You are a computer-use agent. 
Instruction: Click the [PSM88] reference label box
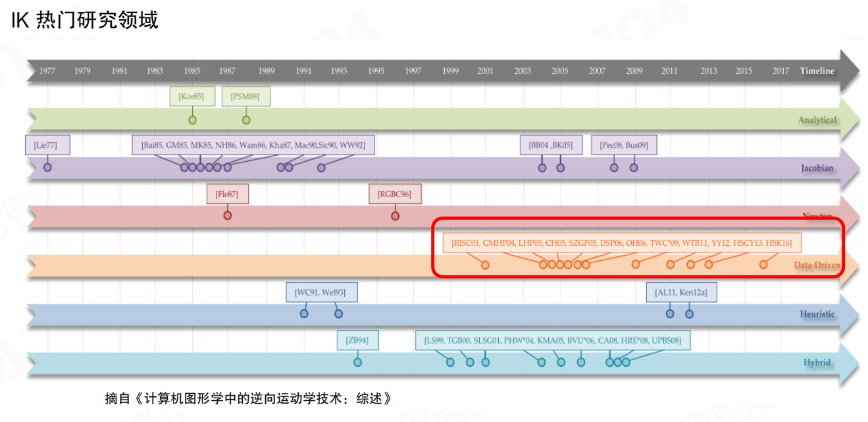tap(245, 97)
